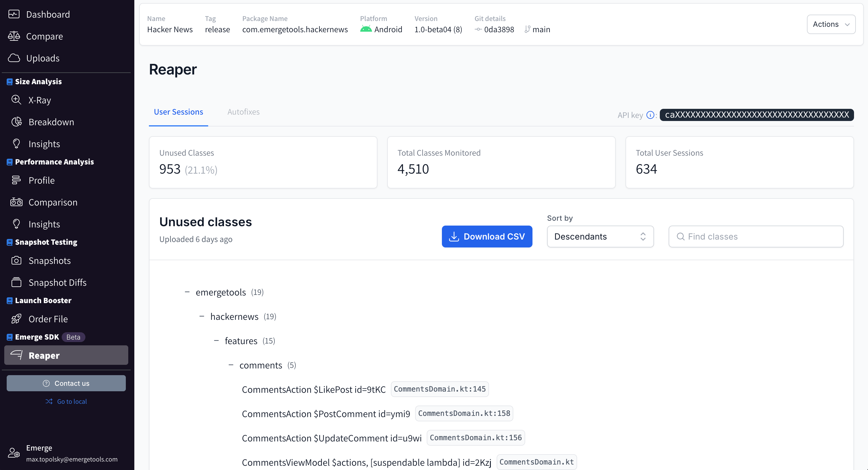Open Size Analysis Insights lightbulb icon

coord(16,143)
